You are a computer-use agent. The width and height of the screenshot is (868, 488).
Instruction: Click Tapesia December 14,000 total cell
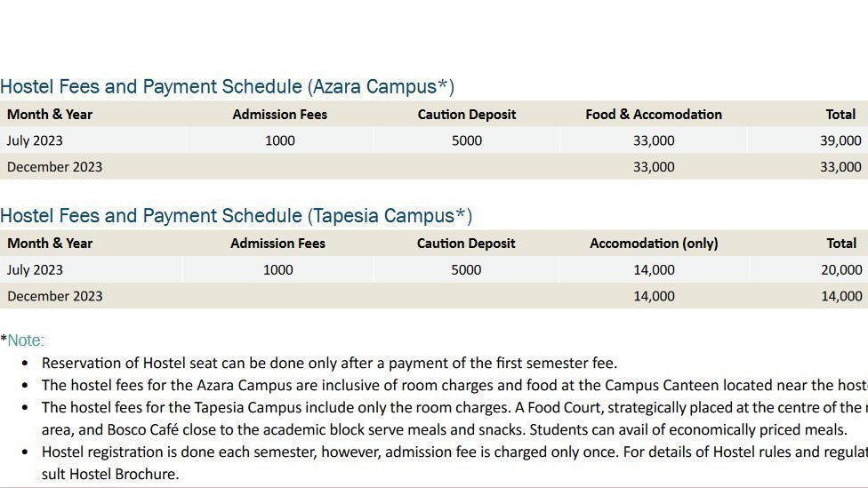tap(841, 296)
